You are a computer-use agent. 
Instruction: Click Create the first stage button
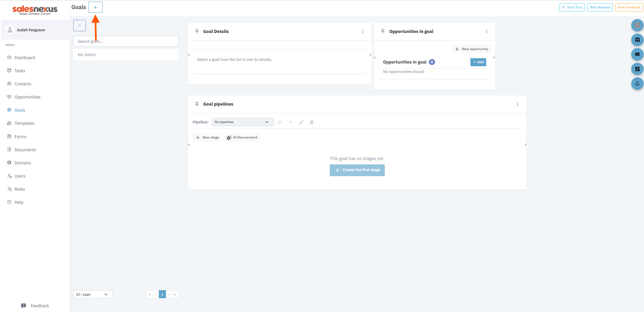[357, 170]
